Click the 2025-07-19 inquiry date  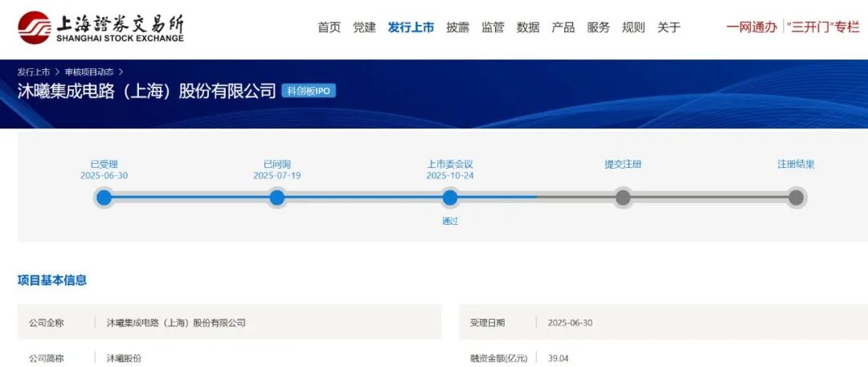pyautogui.click(x=276, y=176)
